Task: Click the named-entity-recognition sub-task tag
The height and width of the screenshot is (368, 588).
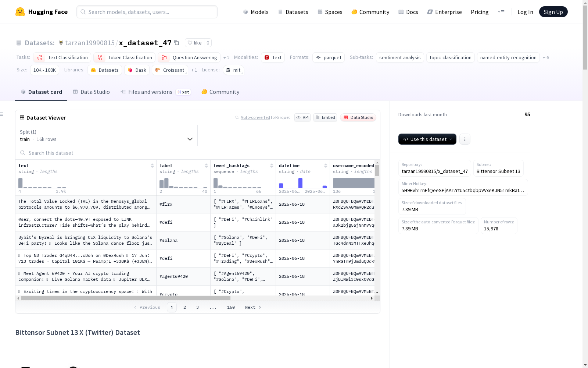Action: point(508,57)
